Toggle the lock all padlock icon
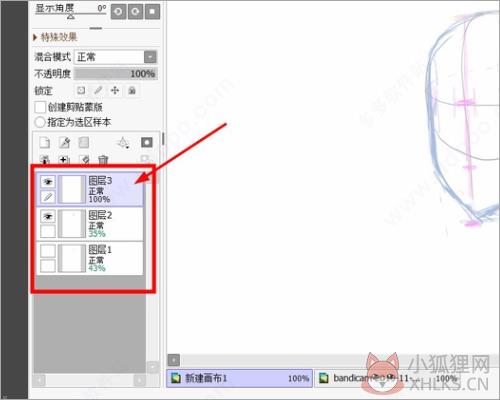This screenshot has height=400, width=500. click(132, 90)
